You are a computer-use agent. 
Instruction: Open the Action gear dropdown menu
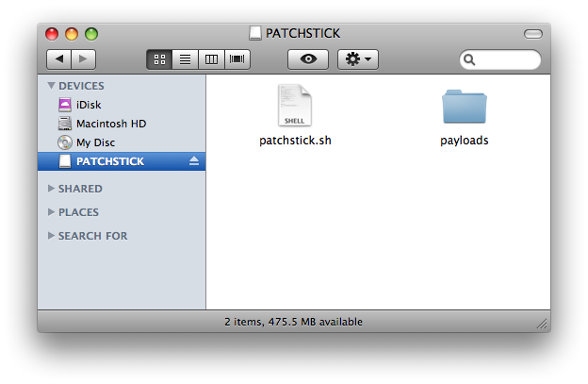pos(359,59)
